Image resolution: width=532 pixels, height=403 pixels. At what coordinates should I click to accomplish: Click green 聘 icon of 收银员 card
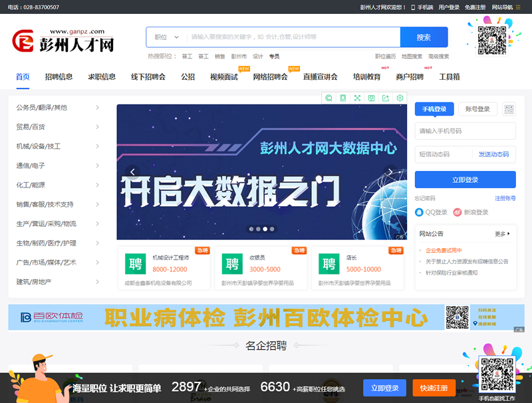pos(232,263)
